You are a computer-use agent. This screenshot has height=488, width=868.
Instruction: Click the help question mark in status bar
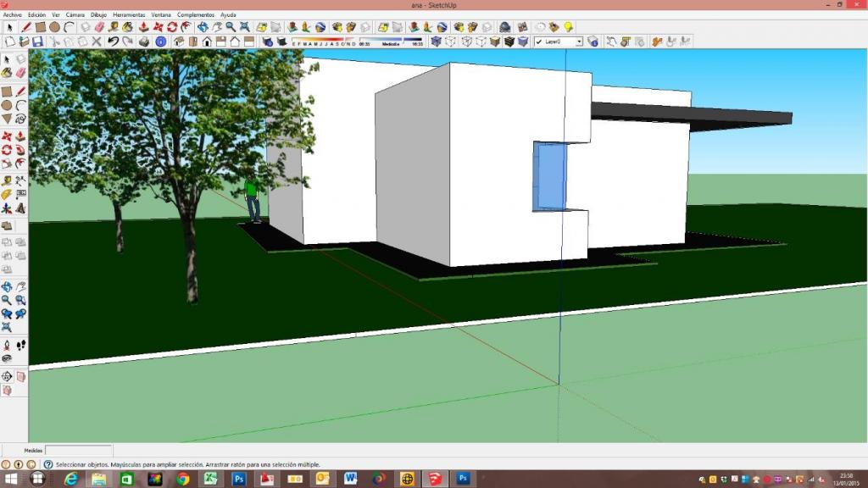pos(48,464)
